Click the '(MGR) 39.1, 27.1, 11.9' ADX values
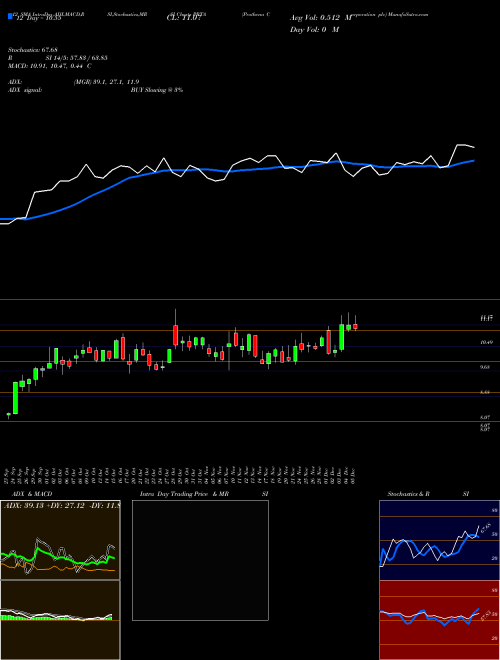500x660 pixels. pyautogui.click(x=106, y=82)
